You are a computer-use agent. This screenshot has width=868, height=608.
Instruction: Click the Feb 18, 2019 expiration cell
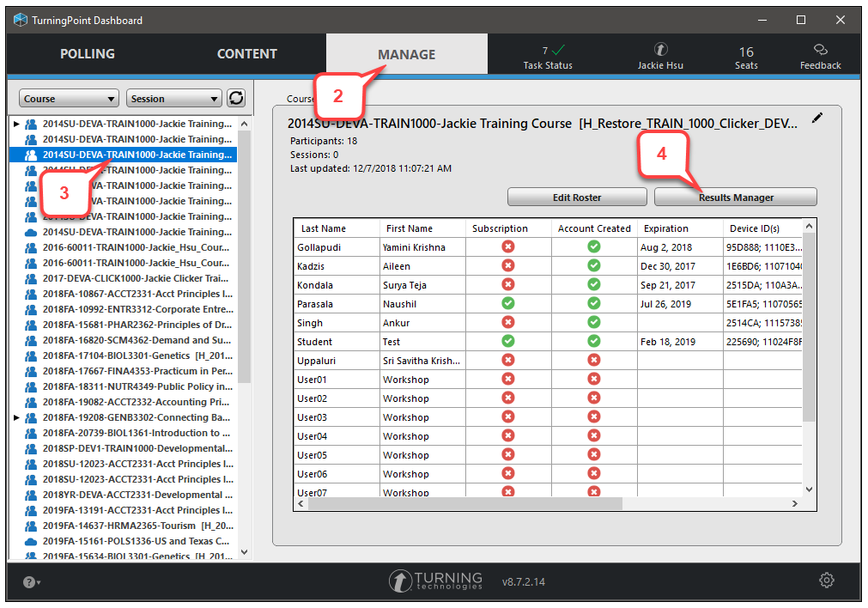680,342
